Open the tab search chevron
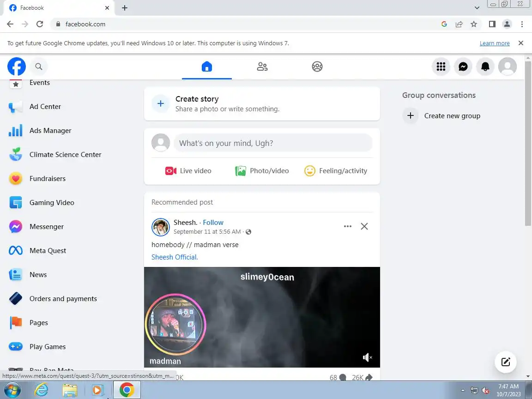Screen dimensions: 532x399 pos(477,7)
